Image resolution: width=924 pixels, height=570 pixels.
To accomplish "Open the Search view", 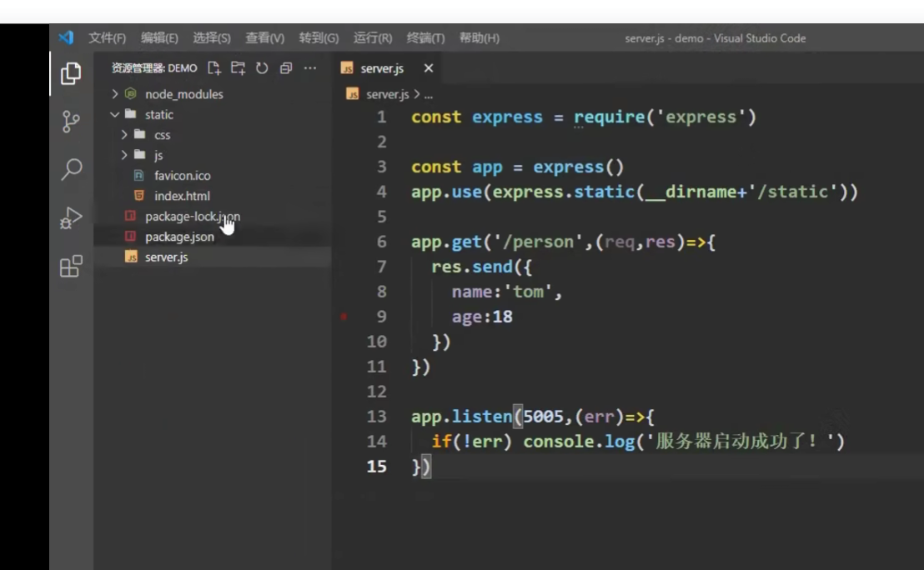I will 72,169.
